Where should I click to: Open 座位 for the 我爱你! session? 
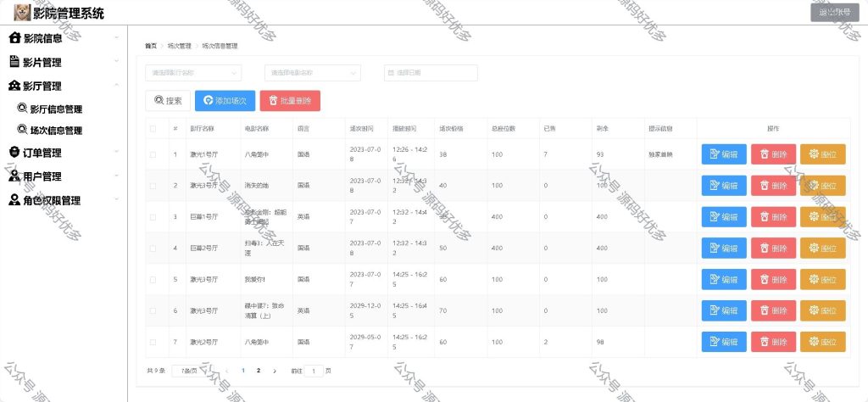pos(822,280)
